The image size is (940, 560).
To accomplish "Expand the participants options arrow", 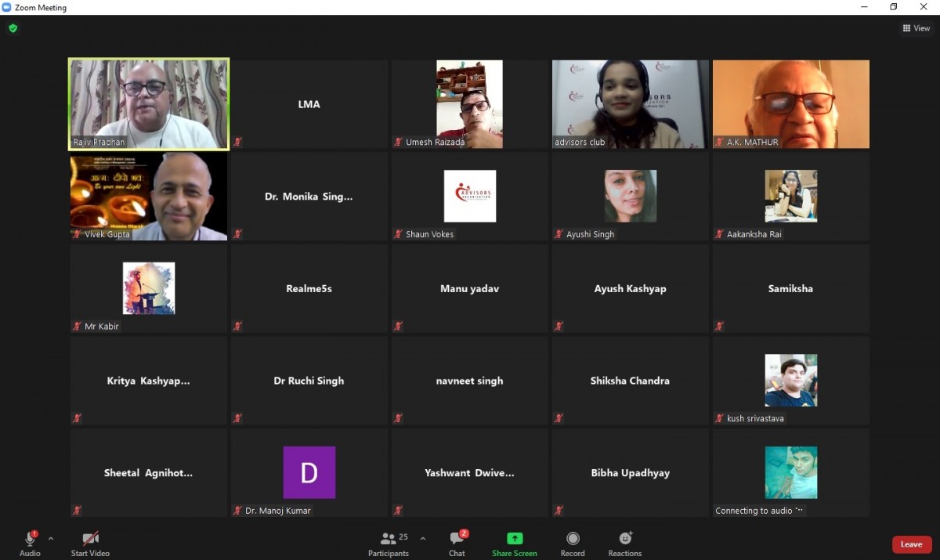I will (x=423, y=539).
